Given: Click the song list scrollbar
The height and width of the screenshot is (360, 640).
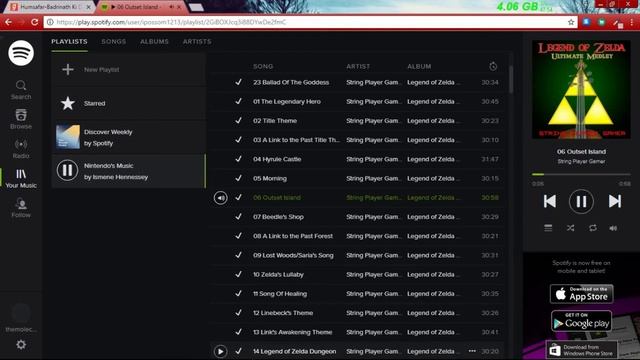Looking at the screenshot, I should [x=511, y=80].
